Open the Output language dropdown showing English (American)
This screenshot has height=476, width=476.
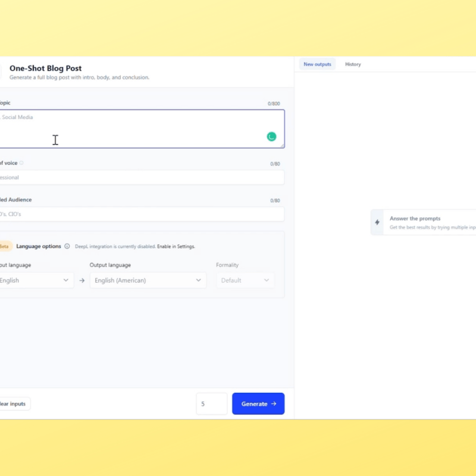click(x=147, y=280)
